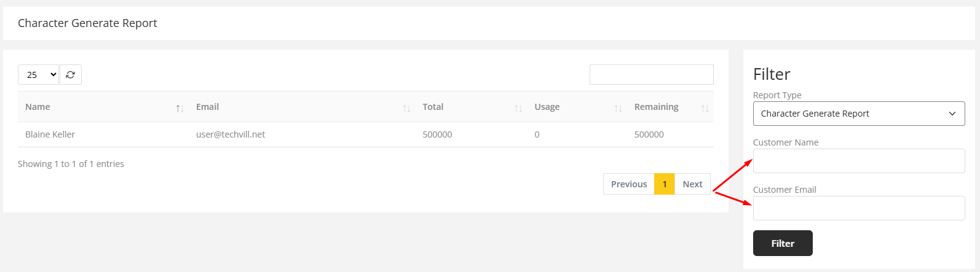The image size is (980, 272).
Task: Sort by Email column arrows
Action: (406, 108)
